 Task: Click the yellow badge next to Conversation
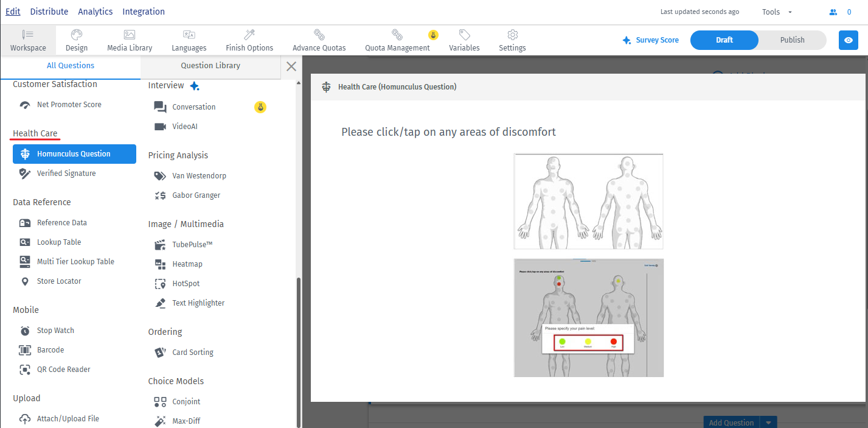(x=260, y=107)
